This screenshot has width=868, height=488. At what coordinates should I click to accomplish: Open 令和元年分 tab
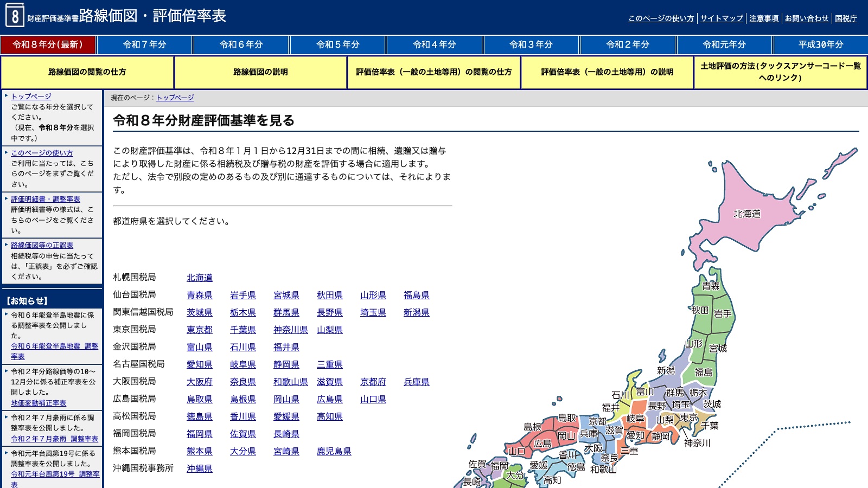pos(724,44)
